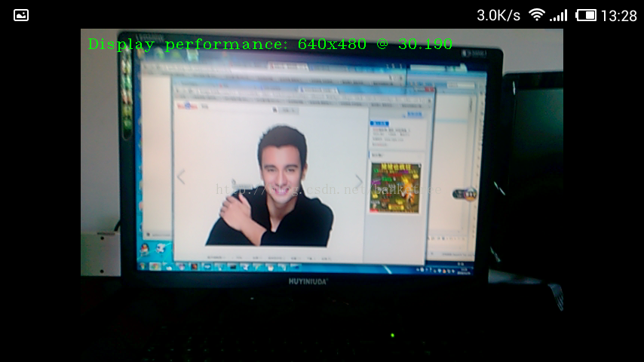Open the QQ penguin desktop icon
This screenshot has width=644, height=362.
[x=145, y=249]
